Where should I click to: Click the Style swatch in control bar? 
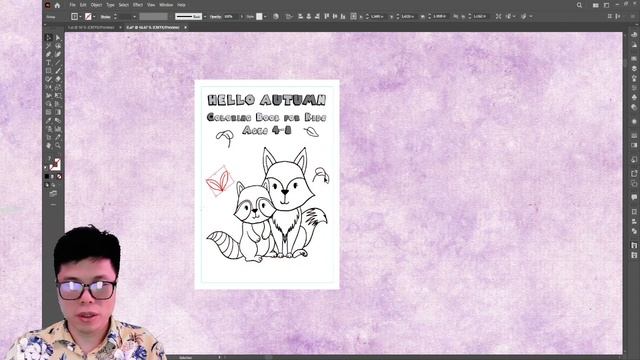[x=259, y=16]
